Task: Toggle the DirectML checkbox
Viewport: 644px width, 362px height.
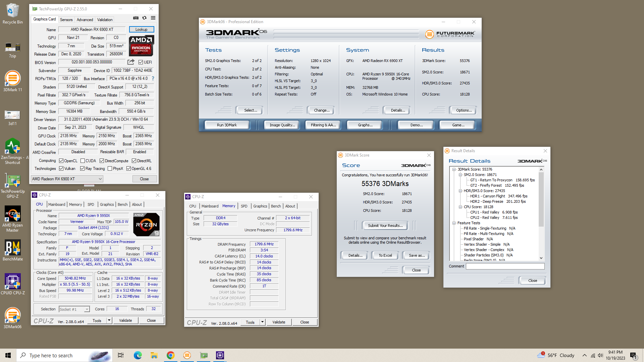Action: (134, 161)
